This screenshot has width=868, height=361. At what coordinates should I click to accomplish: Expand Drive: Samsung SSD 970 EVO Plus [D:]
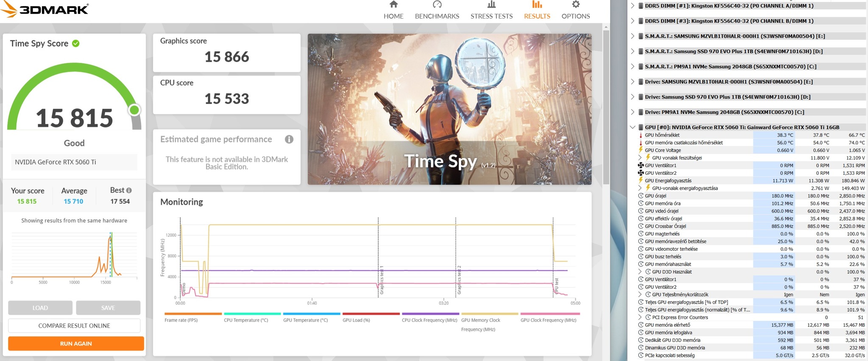[x=633, y=97]
